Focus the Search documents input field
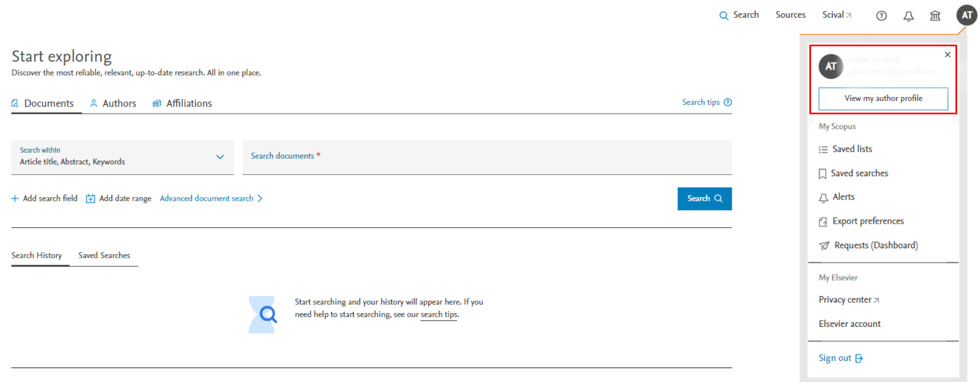The height and width of the screenshot is (382, 980). pyautogui.click(x=486, y=157)
